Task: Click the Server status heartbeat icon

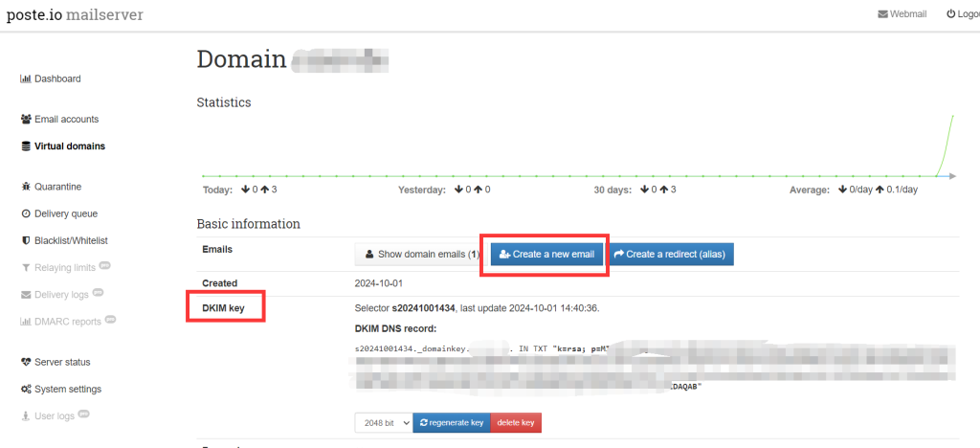Action: pyautogui.click(x=26, y=362)
